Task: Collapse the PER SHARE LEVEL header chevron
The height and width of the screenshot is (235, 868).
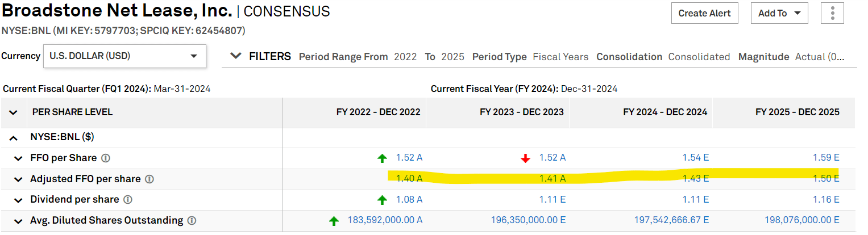Action: [13, 112]
